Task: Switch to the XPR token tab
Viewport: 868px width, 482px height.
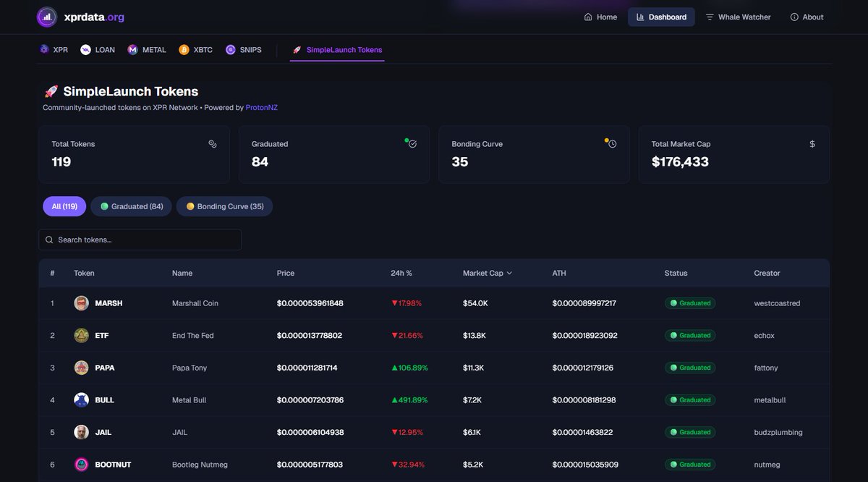Action: pyautogui.click(x=54, y=50)
